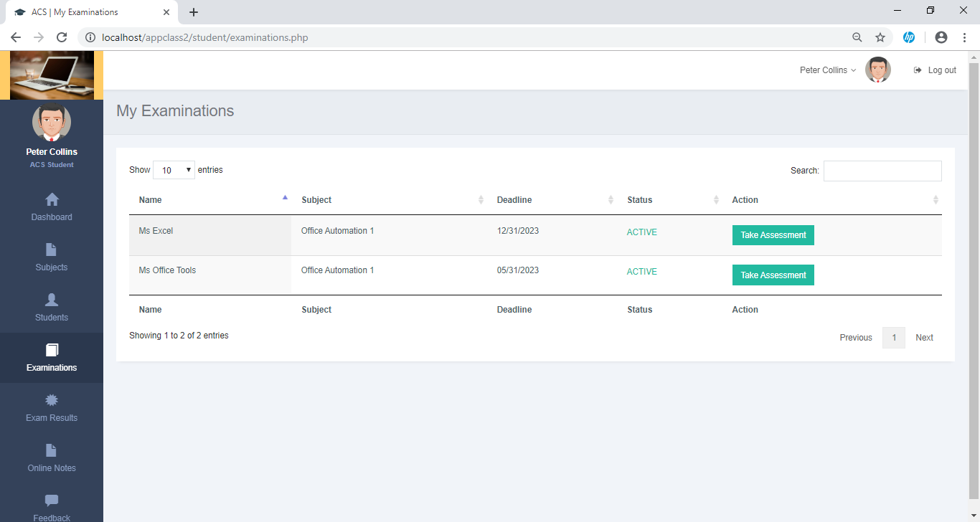Open the Show entries dropdown
Screen dimensions: 980x522
point(174,170)
